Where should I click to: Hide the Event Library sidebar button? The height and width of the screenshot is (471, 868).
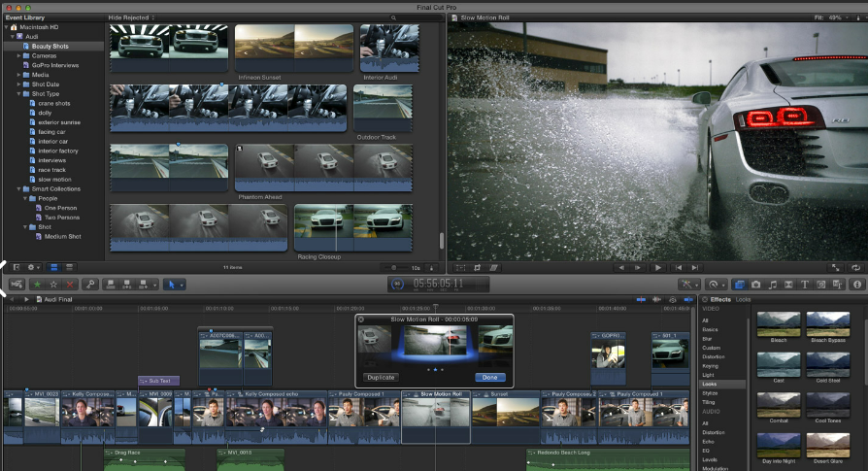click(x=17, y=267)
